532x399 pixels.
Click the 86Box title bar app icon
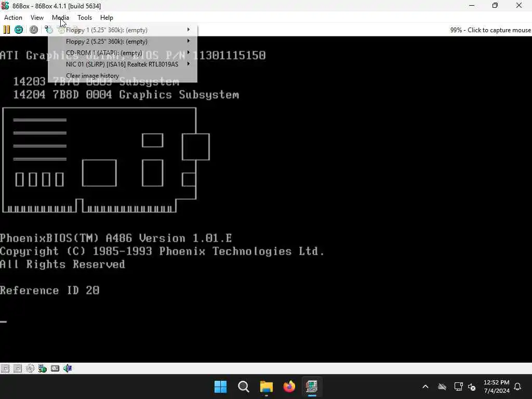[x=5, y=6]
